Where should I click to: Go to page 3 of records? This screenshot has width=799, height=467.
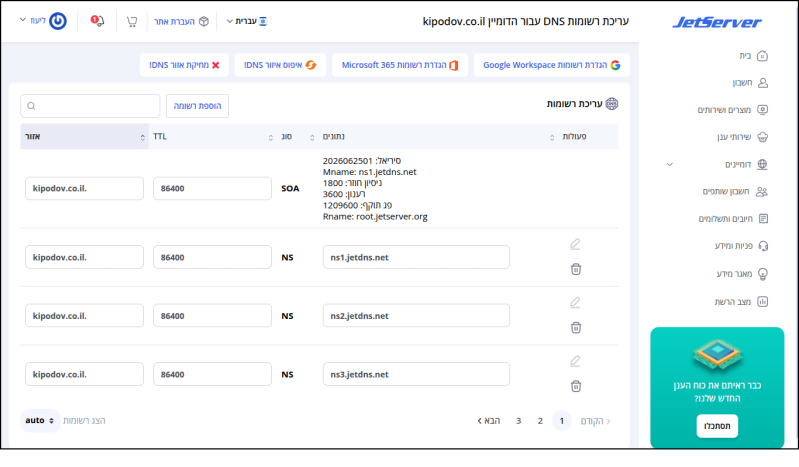518,421
